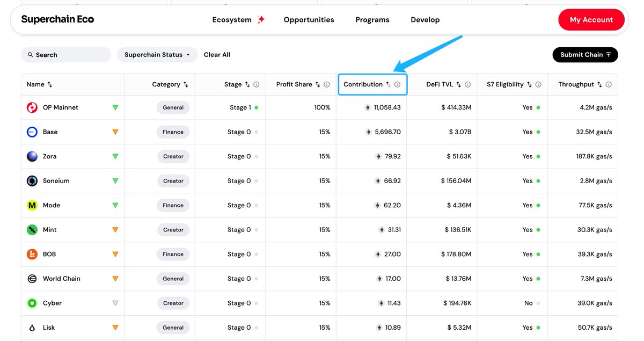644x341 pixels.
Task: Open Profit Share info icon
Action: pos(327,84)
